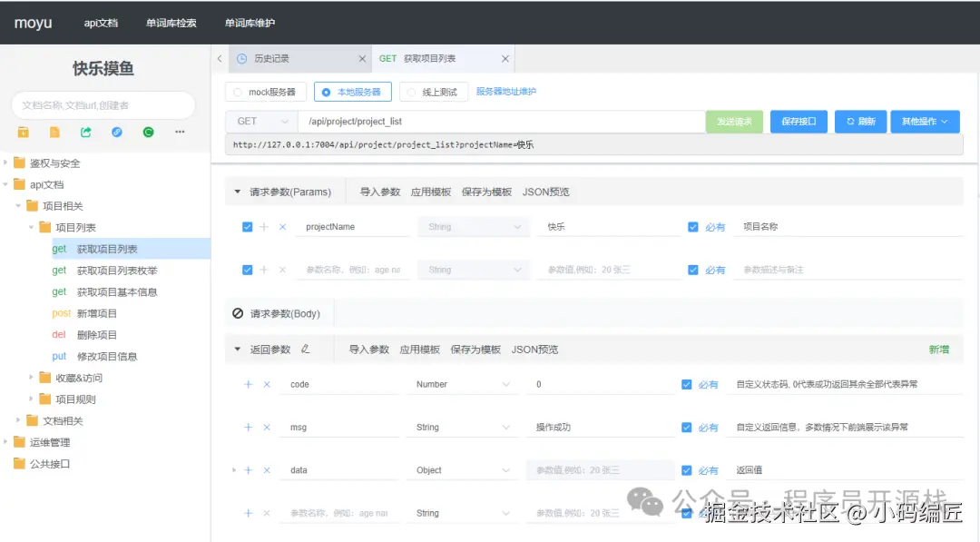Click the blue link icon in sidebar

click(117, 132)
